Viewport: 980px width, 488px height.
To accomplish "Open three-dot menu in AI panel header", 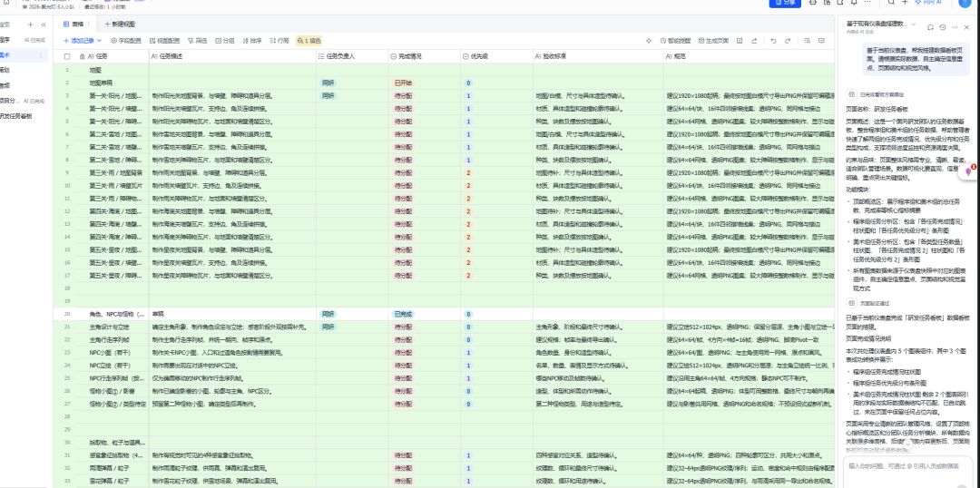I will 954,27.
